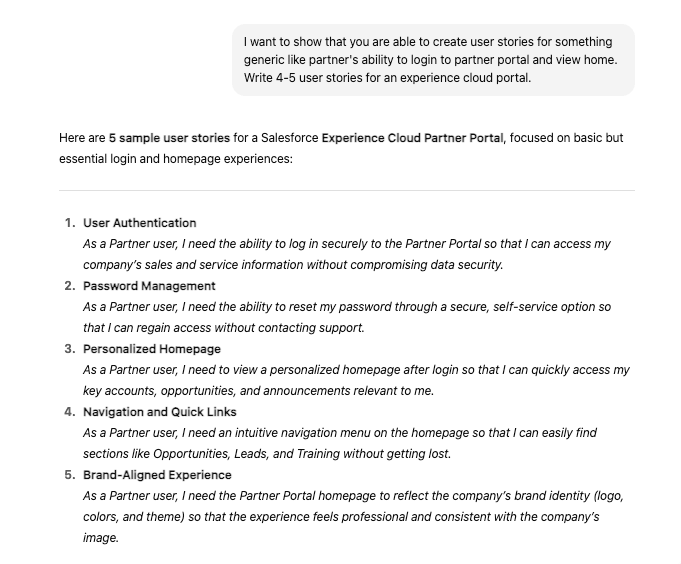Click the italic story about logging in securely
The width and height of the screenshot is (681, 564).
(347, 254)
